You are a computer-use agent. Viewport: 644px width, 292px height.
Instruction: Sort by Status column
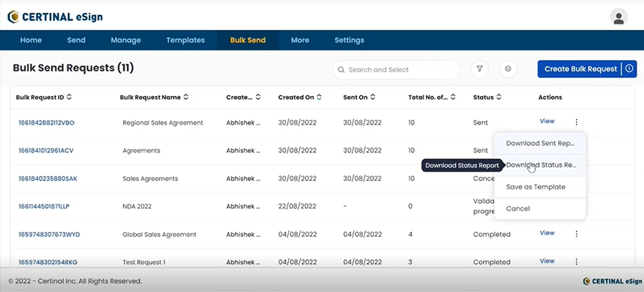pos(499,97)
